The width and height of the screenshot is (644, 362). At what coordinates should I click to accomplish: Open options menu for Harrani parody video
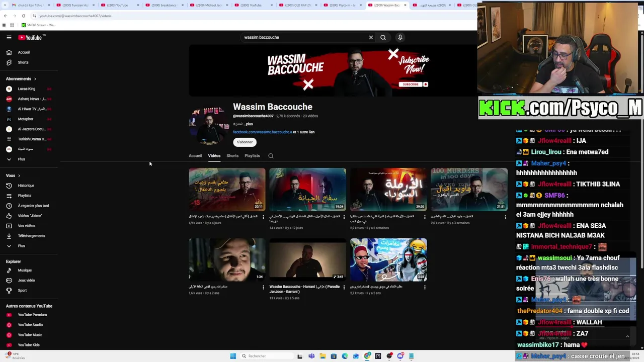tap(344, 288)
